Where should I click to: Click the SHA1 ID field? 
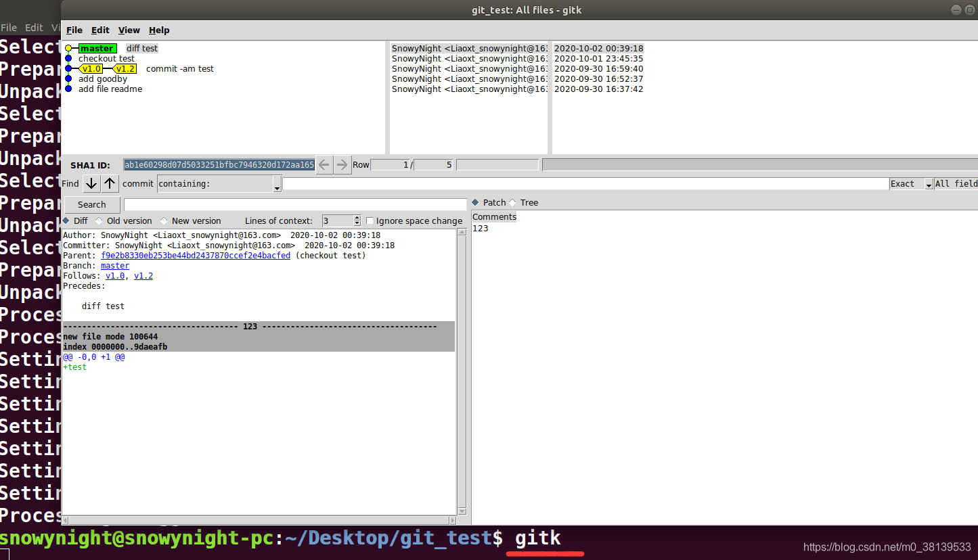click(219, 165)
